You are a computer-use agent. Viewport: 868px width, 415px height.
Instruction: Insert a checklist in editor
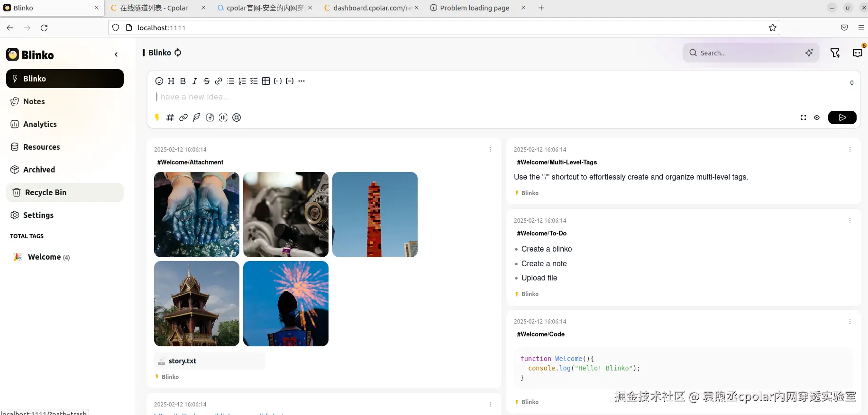254,81
